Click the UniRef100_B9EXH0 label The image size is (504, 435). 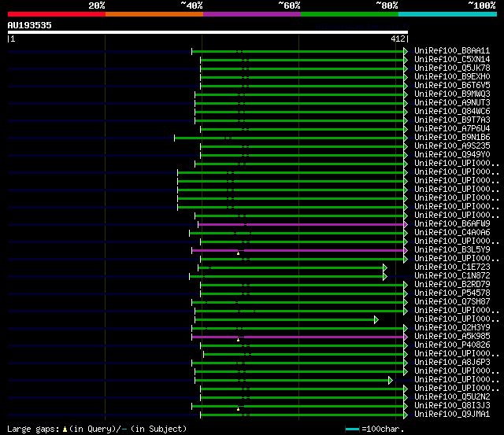452,77
